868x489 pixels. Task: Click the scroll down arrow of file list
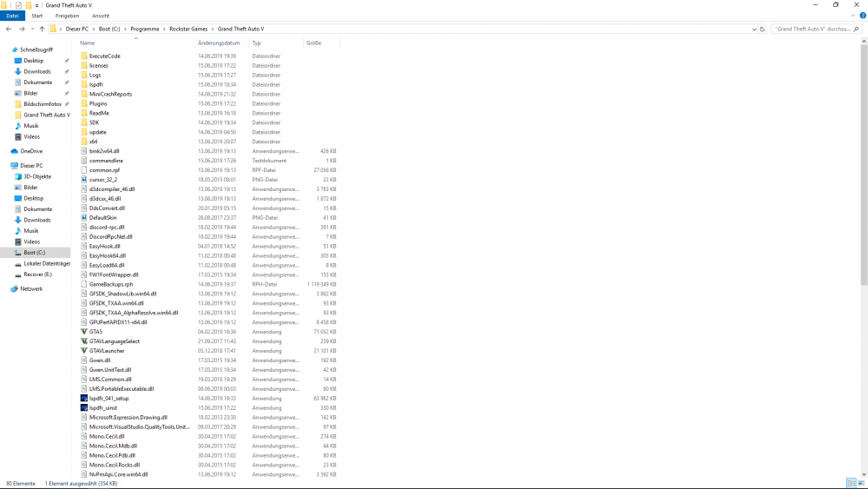(x=864, y=474)
